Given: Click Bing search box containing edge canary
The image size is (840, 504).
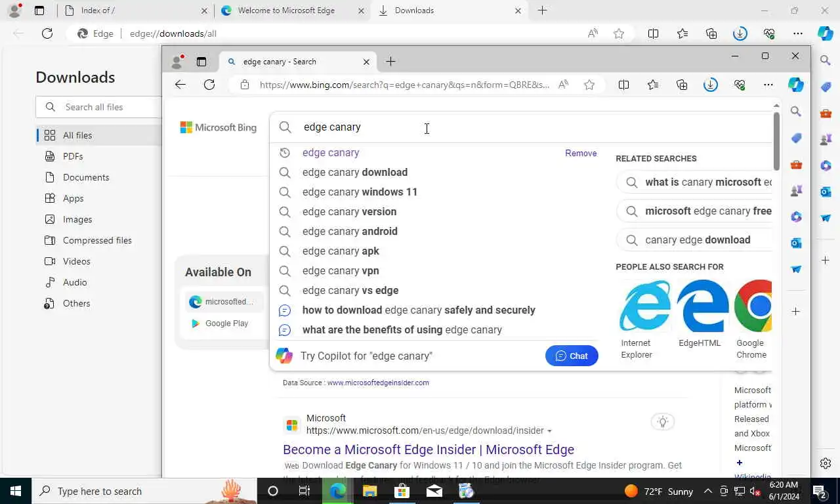Looking at the screenshot, I should tap(522, 127).
